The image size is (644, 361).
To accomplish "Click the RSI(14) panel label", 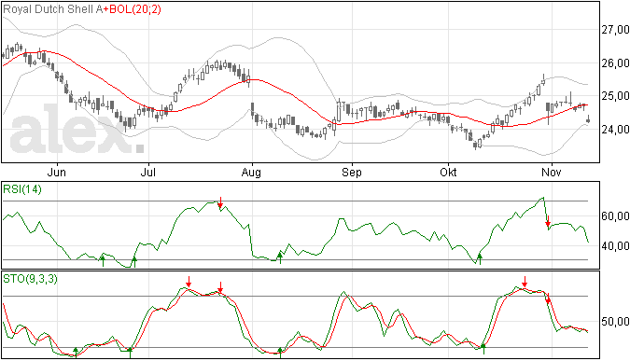I will [x=22, y=189].
